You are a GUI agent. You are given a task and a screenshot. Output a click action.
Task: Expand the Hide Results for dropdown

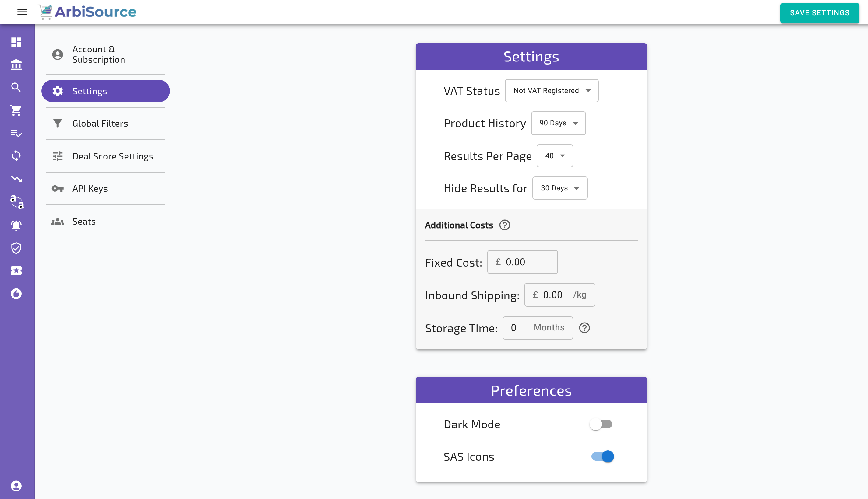(560, 188)
